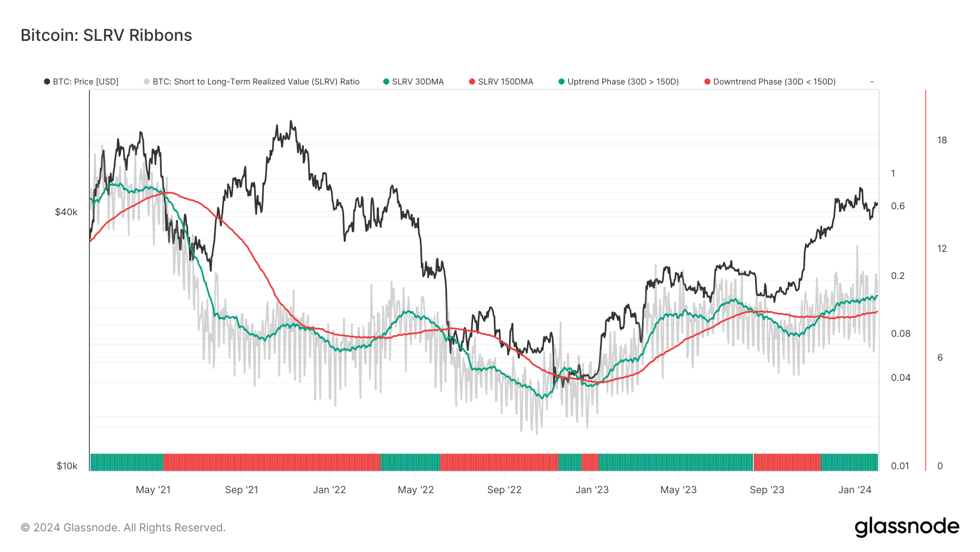Click the chart title Bitcoin: SLRV Ribbons
Image resolution: width=980 pixels, height=552 pixels.
coord(105,36)
